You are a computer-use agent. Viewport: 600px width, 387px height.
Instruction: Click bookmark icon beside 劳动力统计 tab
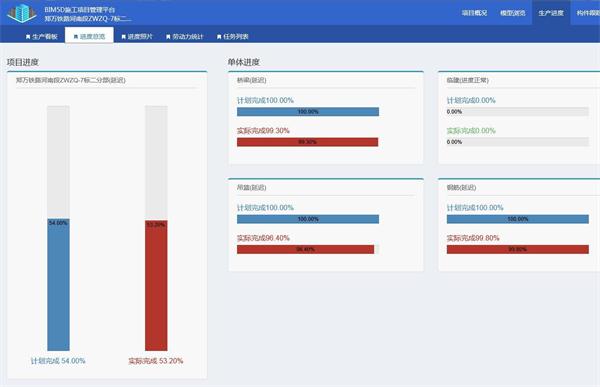(168, 37)
